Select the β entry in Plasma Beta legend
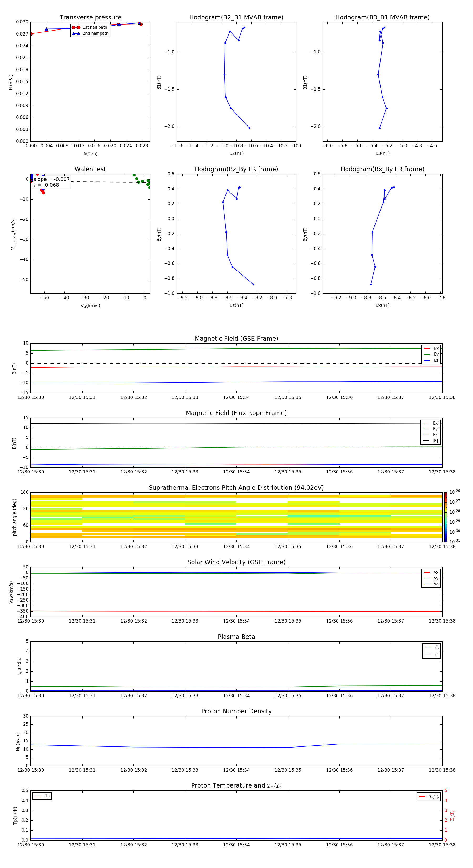The width and height of the screenshot is (473, 868). (431, 654)
